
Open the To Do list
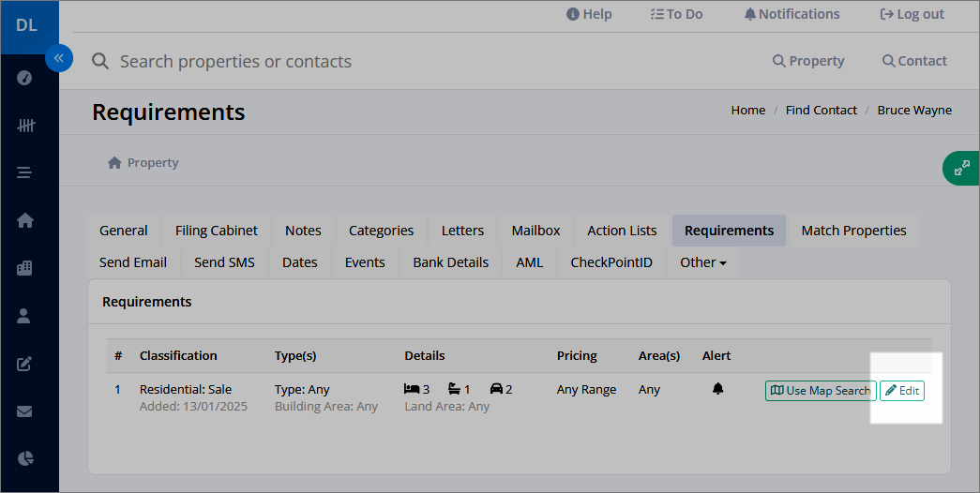click(676, 14)
